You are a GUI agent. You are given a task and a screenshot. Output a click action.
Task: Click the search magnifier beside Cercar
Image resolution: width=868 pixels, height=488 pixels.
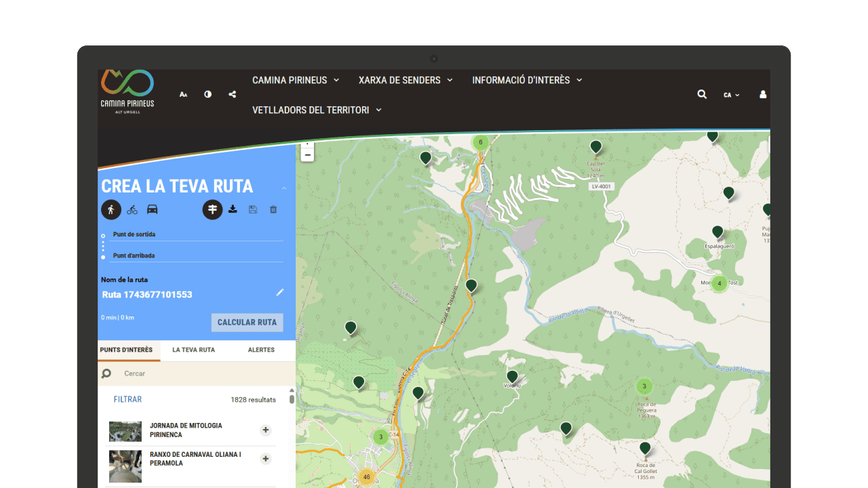pos(106,373)
